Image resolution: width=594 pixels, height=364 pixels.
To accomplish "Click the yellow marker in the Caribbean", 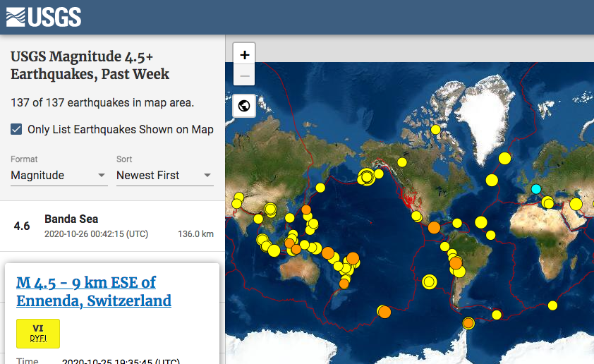I will [457, 223].
